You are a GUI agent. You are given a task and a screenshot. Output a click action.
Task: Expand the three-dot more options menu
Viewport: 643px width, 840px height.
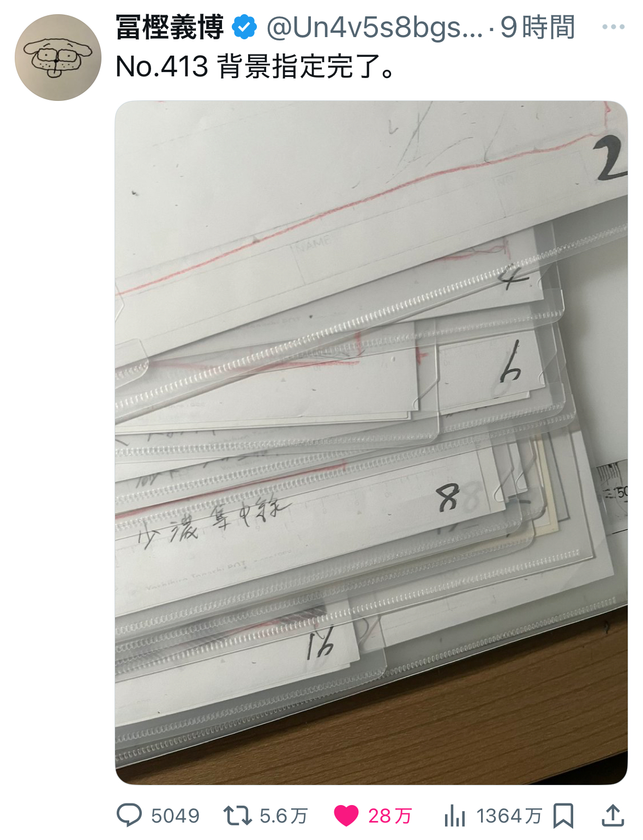pos(614,27)
